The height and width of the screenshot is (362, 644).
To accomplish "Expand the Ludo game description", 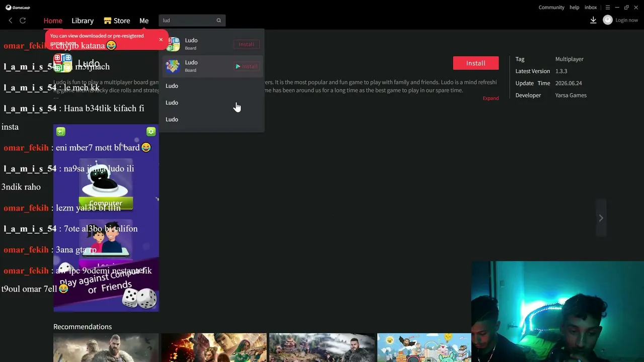I will [x=491, y=98].
